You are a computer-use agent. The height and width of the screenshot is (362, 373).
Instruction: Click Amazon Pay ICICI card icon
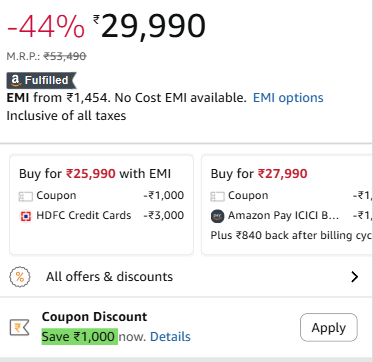217,216
